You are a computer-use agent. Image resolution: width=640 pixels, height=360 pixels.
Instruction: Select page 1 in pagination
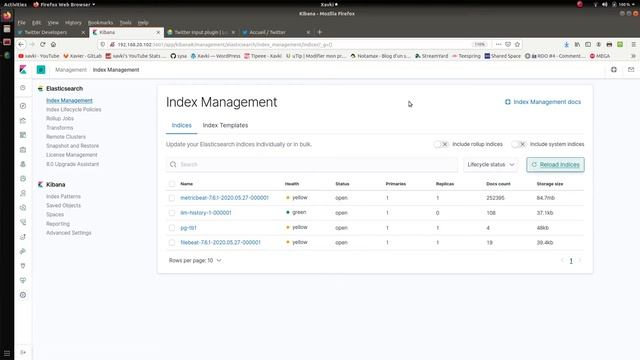571,261
